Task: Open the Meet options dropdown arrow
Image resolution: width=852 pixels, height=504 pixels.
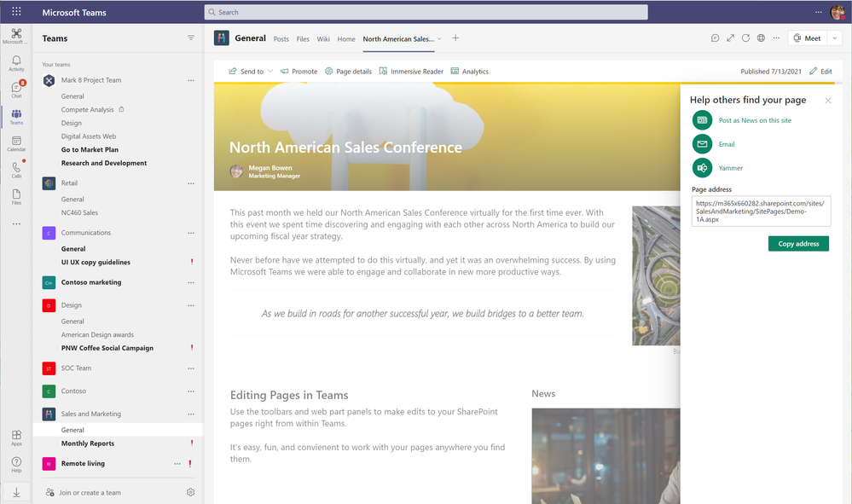Action: (835, 38)
